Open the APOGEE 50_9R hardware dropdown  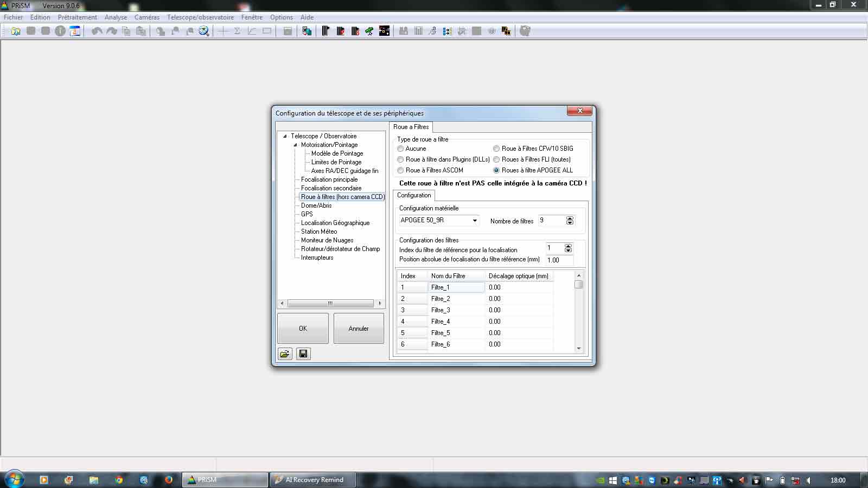[475, 221]
